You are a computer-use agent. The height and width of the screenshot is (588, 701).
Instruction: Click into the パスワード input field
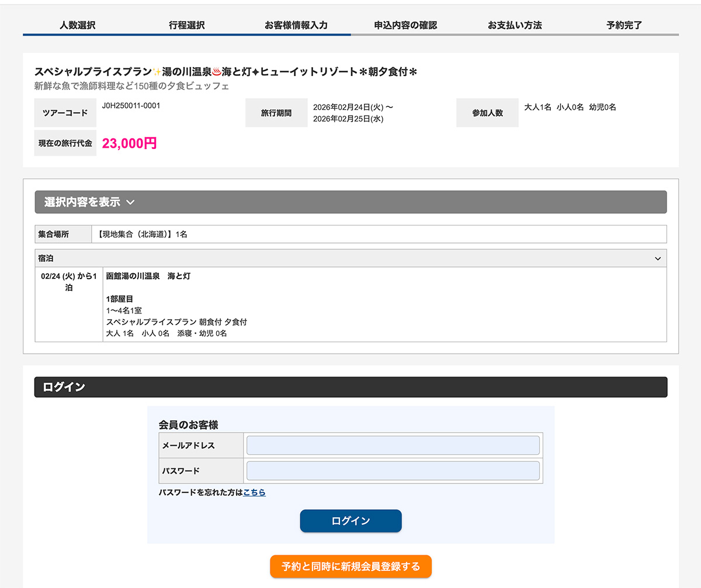pyautogui.click(x=393, y=471)
